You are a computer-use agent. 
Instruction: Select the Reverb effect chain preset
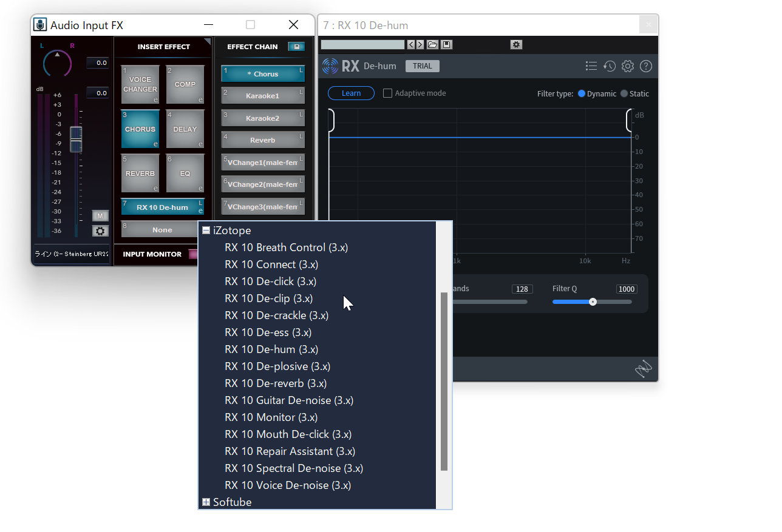tap(263, 140)
